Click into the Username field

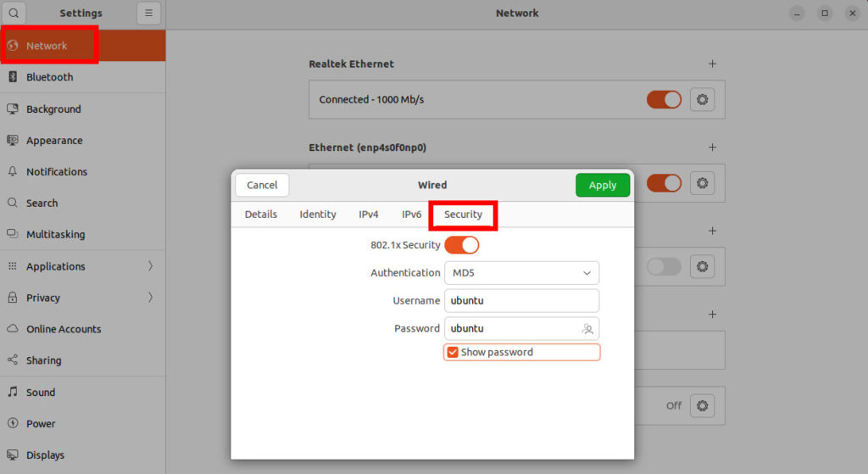click(521, 301)
